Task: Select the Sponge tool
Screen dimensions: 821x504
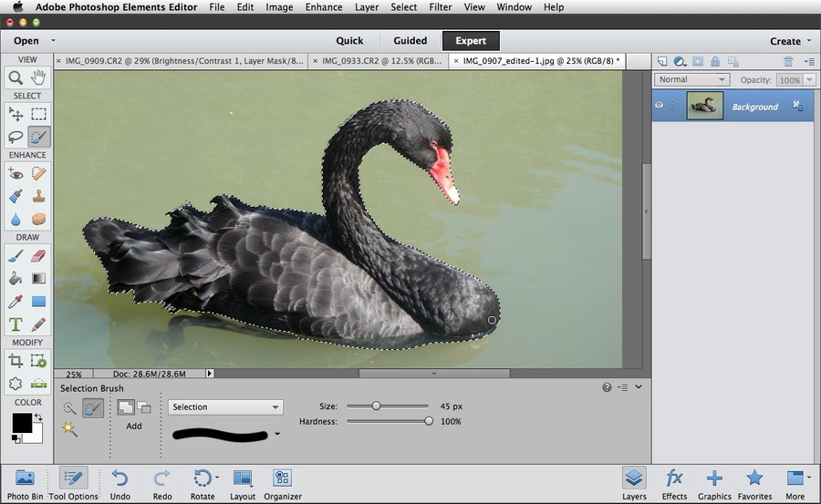Action: [38, 219]
